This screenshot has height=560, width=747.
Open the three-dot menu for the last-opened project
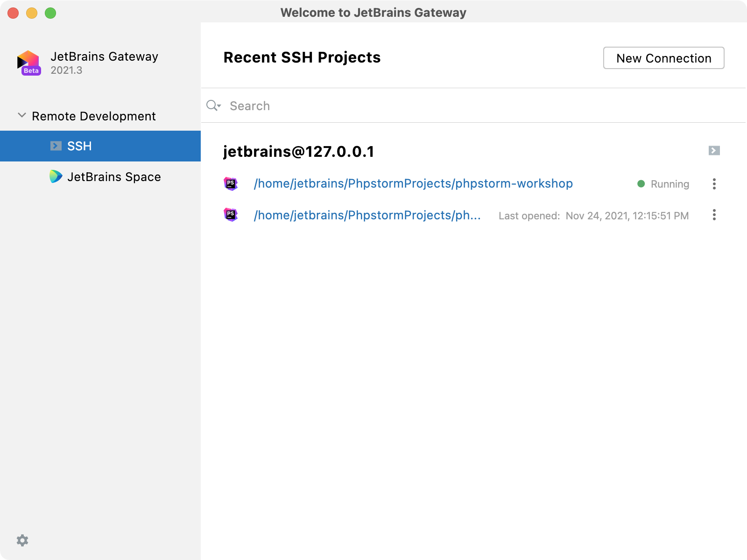click(714, 215)
